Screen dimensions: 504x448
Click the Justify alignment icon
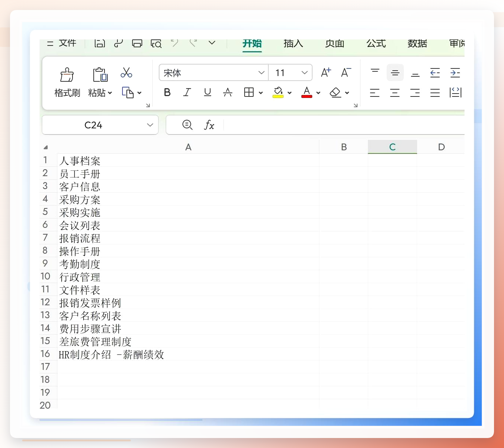tap(435, 93)
